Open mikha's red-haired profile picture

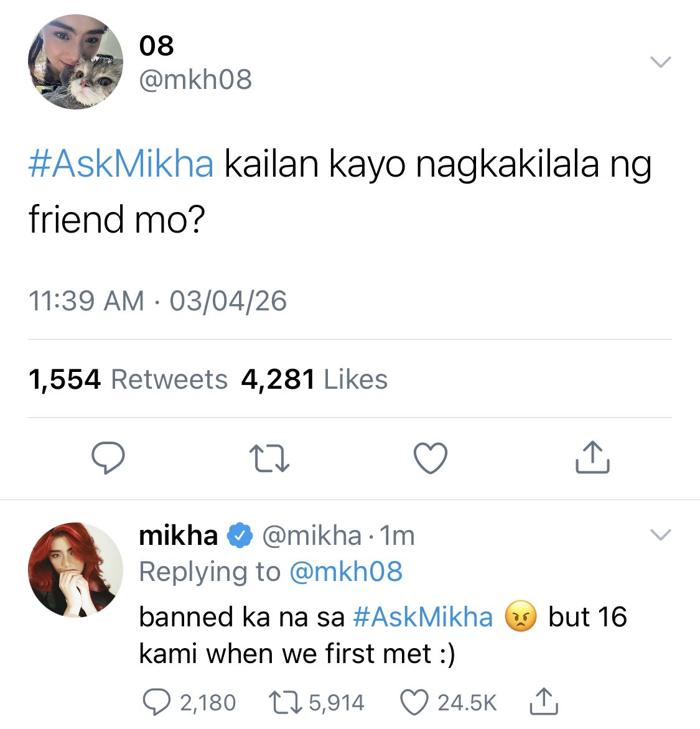(x=76, y=570)
